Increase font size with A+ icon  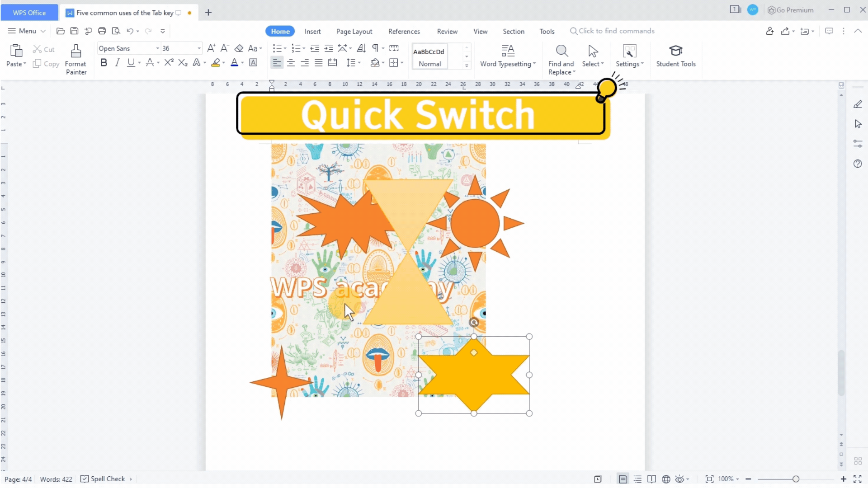[x=211, y=48]
